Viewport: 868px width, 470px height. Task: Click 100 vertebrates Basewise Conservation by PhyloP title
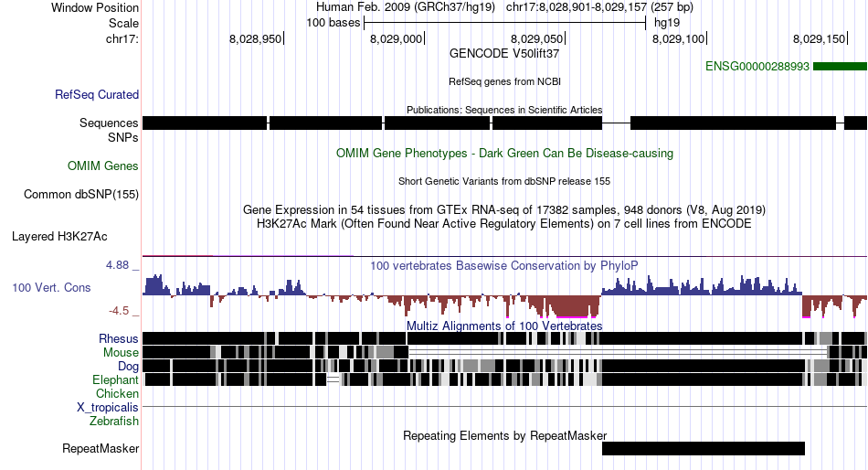tap(504, 265)
